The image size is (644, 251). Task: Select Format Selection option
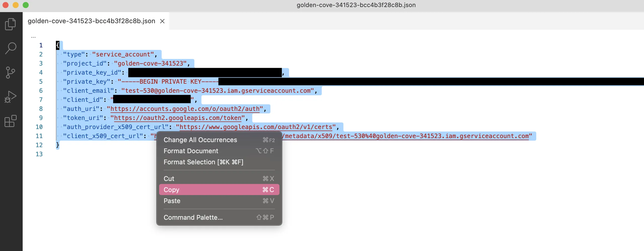(203, 162)
